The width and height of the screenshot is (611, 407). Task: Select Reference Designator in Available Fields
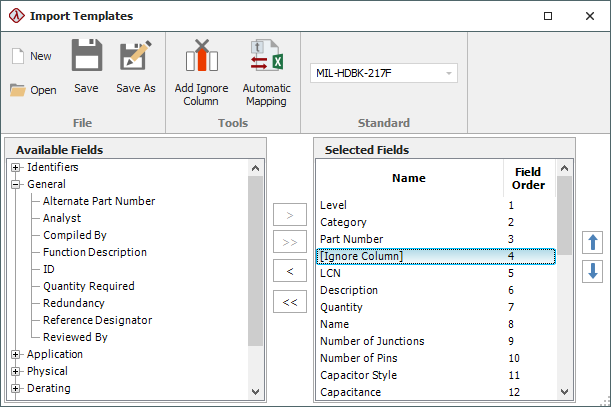(x=97, y=320)
